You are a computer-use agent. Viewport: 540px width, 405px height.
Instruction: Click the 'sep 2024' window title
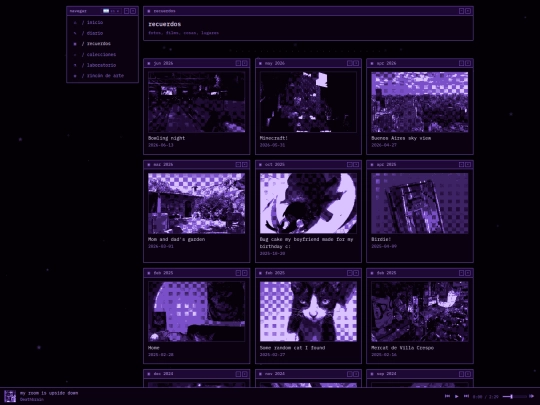coord(386,374)
